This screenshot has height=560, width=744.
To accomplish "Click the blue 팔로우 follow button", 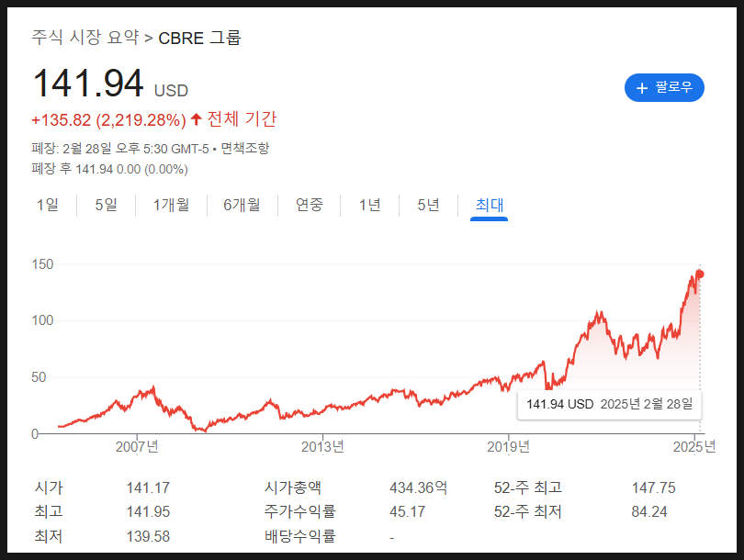I will click(664, 88).
